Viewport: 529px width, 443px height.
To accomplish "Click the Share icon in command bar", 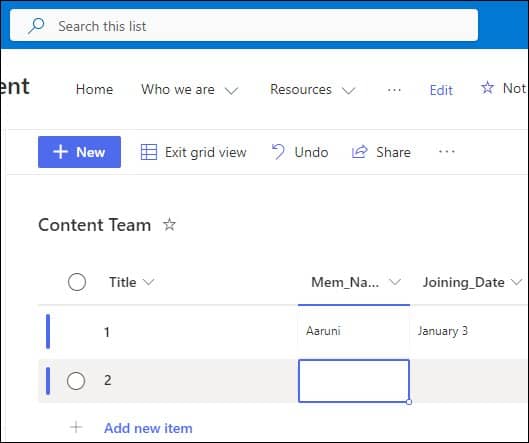I will [359, 152].
